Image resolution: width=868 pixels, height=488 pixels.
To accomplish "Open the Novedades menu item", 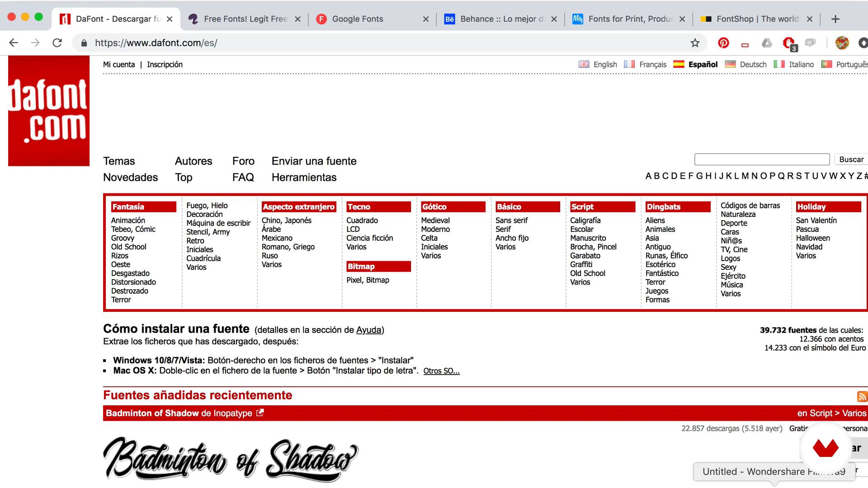I will click(x=130, y=177).
